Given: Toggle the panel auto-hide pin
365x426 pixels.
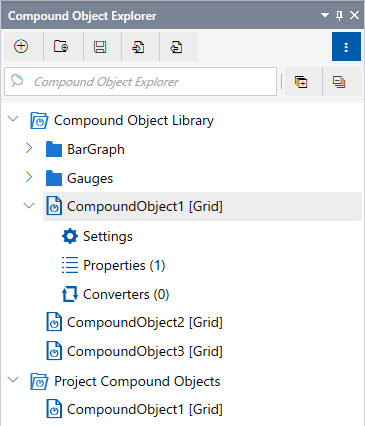Looking at the screenshot, I should pyautogui.click(x=340, y=15).
